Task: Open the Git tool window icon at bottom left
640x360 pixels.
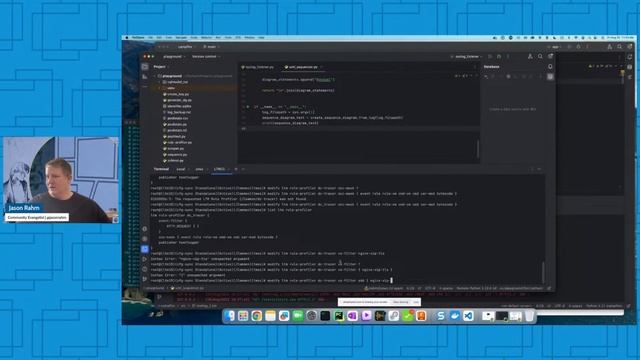Action: pos(145,279)
